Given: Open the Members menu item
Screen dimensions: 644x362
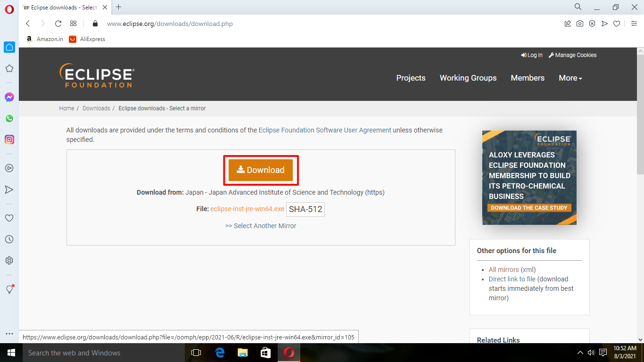Looking at the screenshot, I should click(x=528, y=78).
